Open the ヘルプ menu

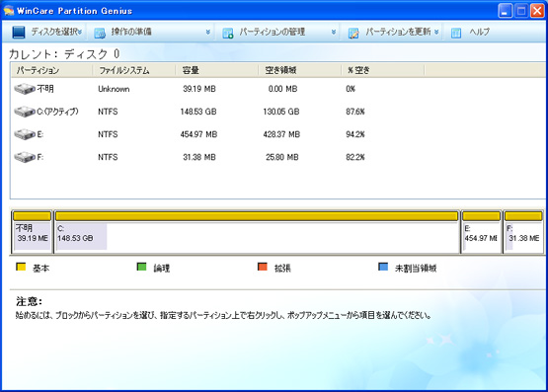click(x=479, y=32)
